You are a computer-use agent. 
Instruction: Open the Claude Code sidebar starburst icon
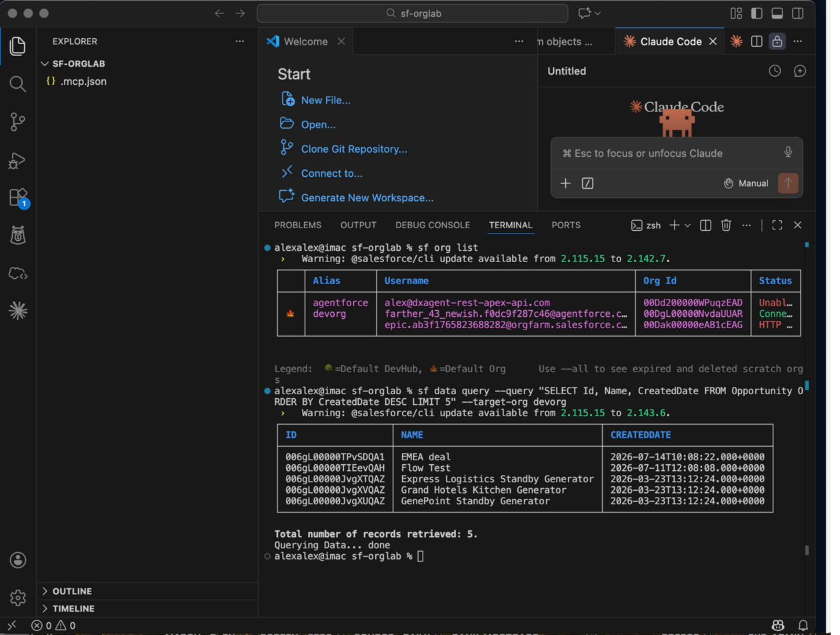(x=18, y=310)
